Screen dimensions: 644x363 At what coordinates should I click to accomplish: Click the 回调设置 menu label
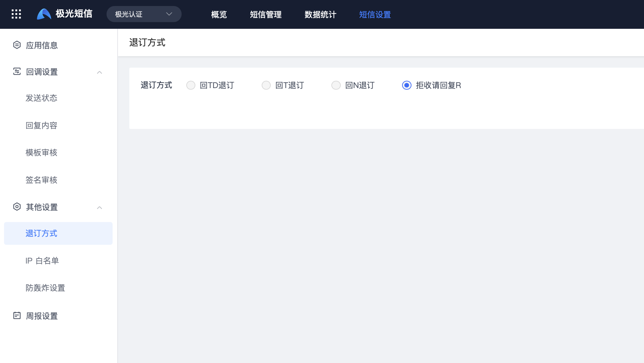(42, 72)
